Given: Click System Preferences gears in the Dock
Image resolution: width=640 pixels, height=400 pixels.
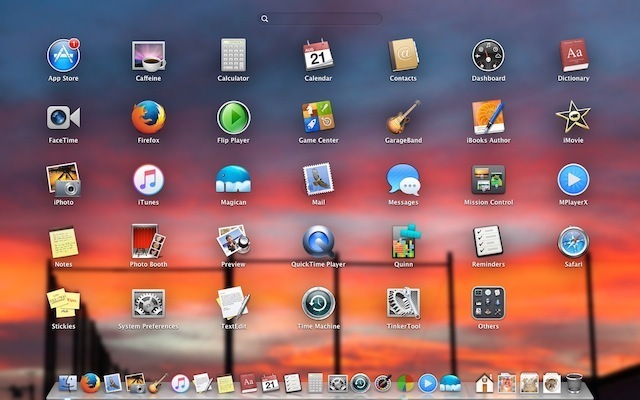Looking at the screenshot, I should [x=338, y=384].
